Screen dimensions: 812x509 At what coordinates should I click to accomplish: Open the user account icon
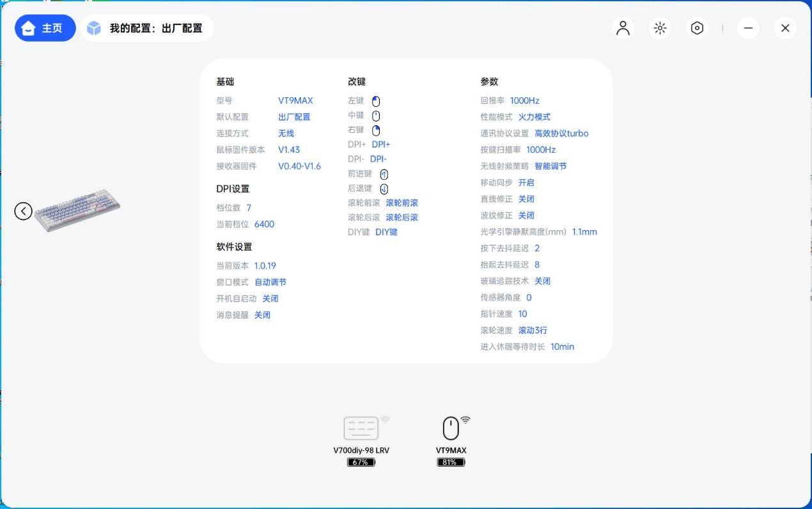pos(623,28)
